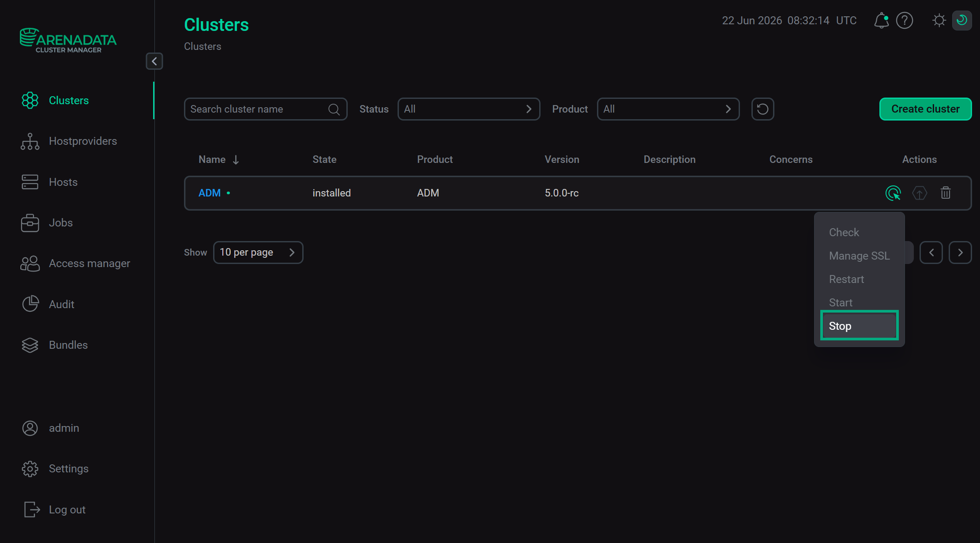Open the help menu
980x543 pixels.
tap(905, 20)
